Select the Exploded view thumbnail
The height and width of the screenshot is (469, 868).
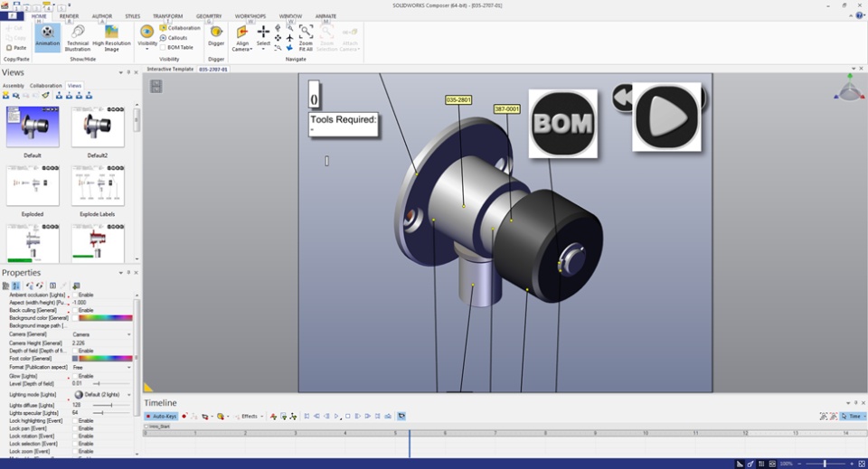pyautogui.click(x=33, y=185)
